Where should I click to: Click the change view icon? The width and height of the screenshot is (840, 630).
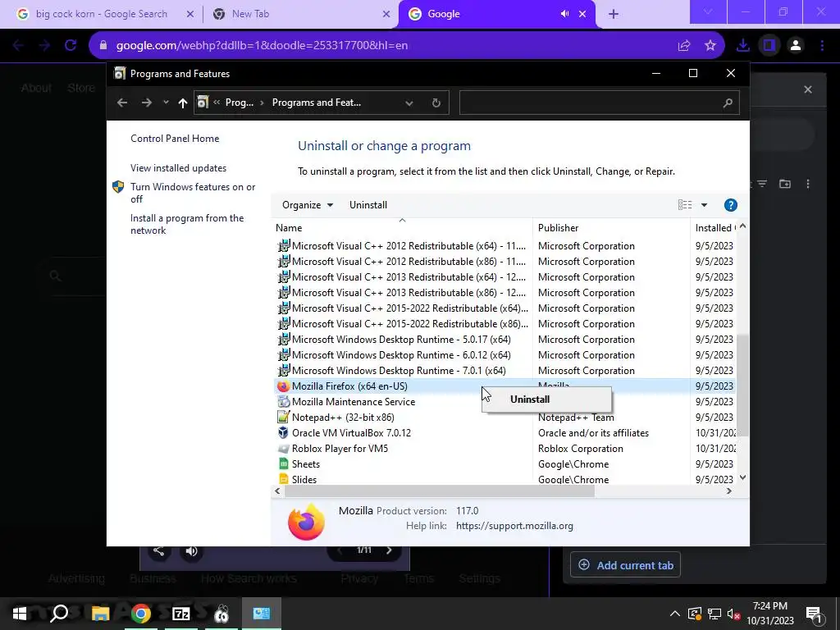[x=685, y=205]
